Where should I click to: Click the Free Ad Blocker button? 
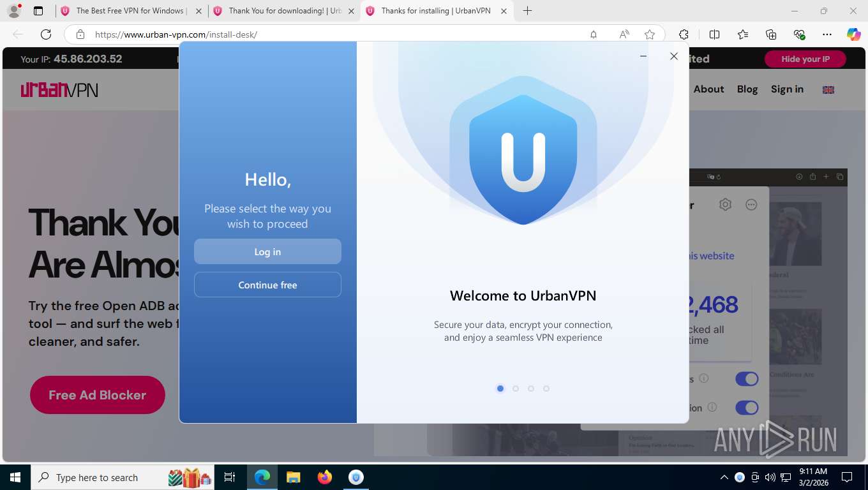[x=97, y=395]
